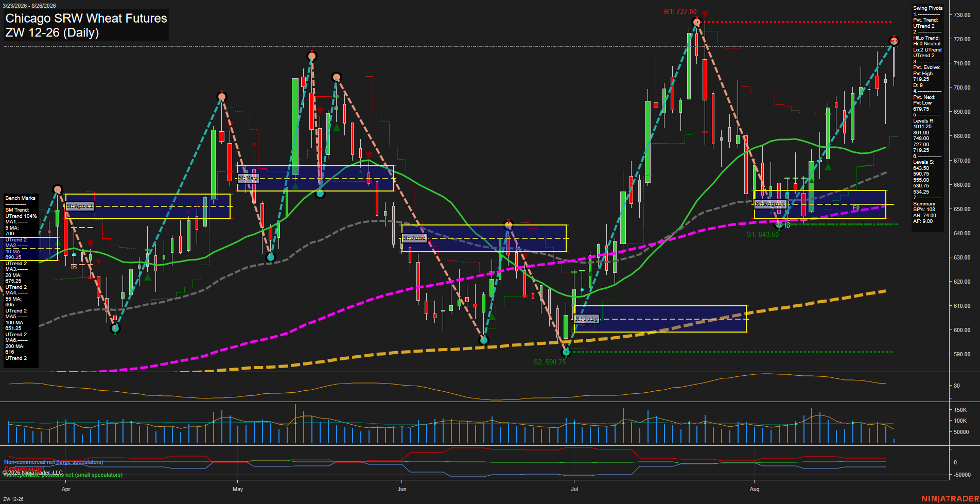This screenshot has height=504, width=980.
Task: Click the ZW 12-26 (Daily) subtitle
Action: pyautogui.click(x=52, y=32)
